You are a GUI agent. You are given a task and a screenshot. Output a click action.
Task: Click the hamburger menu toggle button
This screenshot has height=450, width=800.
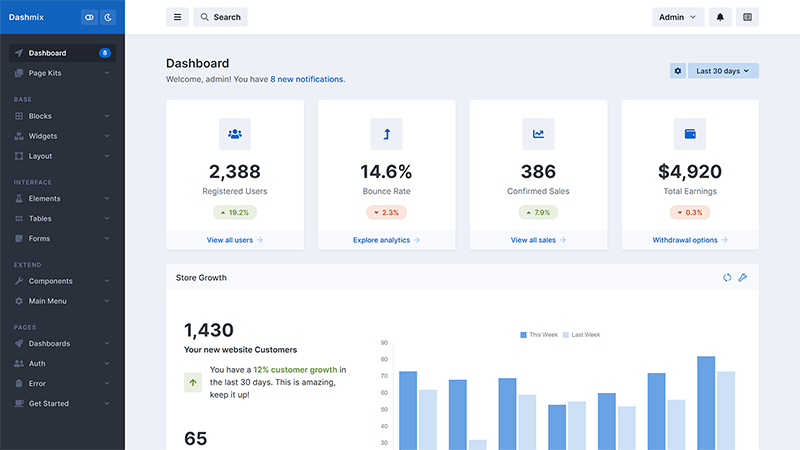pyautogui.click(x=177, y=17)
